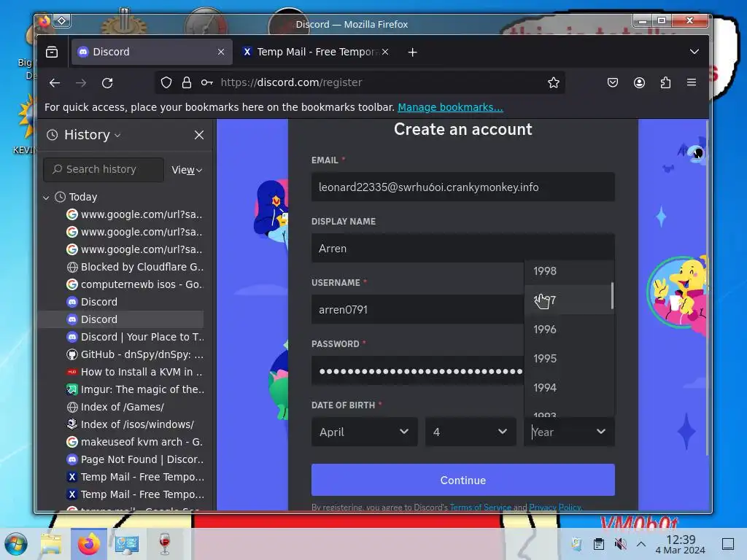This screenshot has height=560, width=747.
Task: Open the Privacy Policy link
Action: [555, 507]
